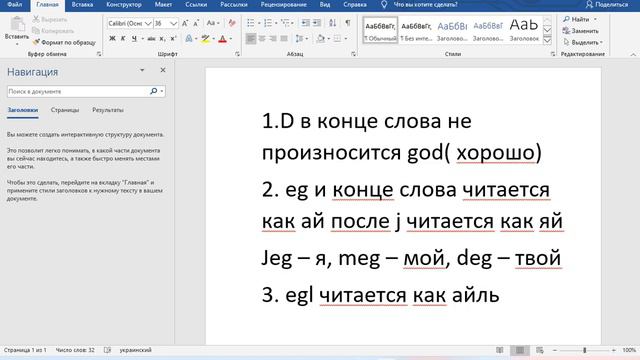Apply text effects with the glowing A icon
This screenshot has height=360, width=640.
pyautogui.click(x=189, y=39)
